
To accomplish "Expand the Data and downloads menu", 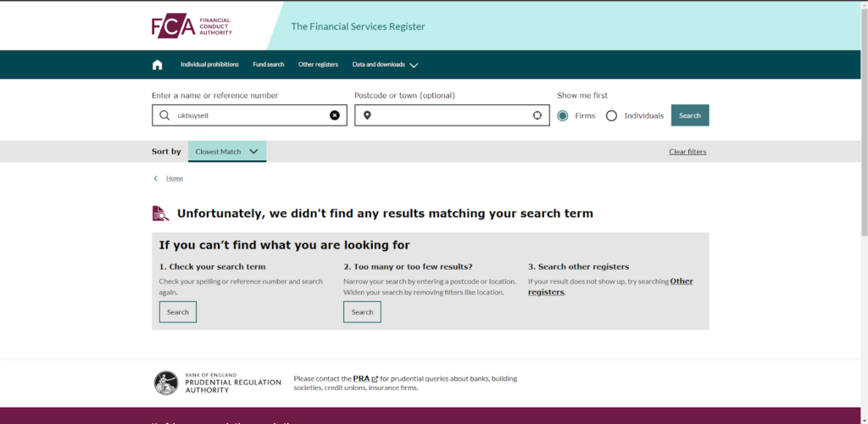I will (x=386, y=64).
